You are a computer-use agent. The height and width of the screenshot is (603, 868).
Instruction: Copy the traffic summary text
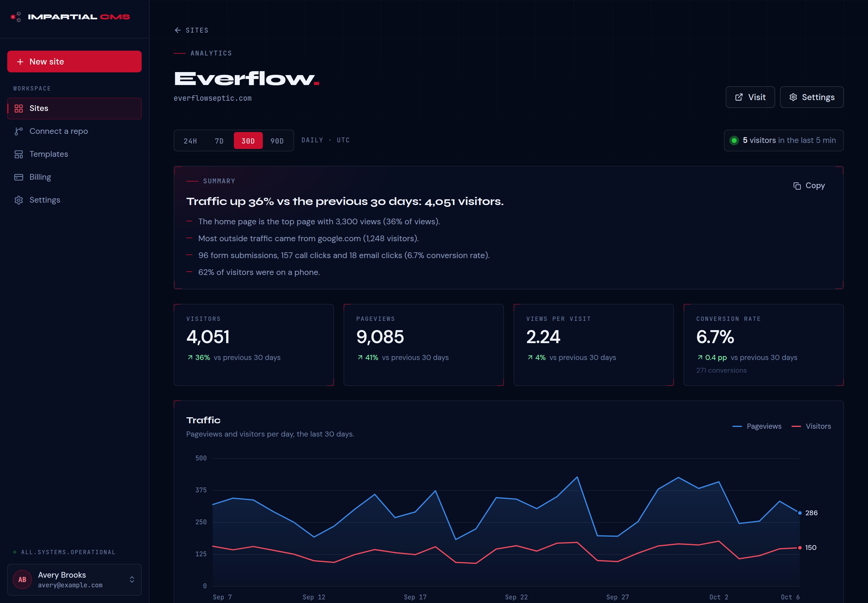coord(809,186)
